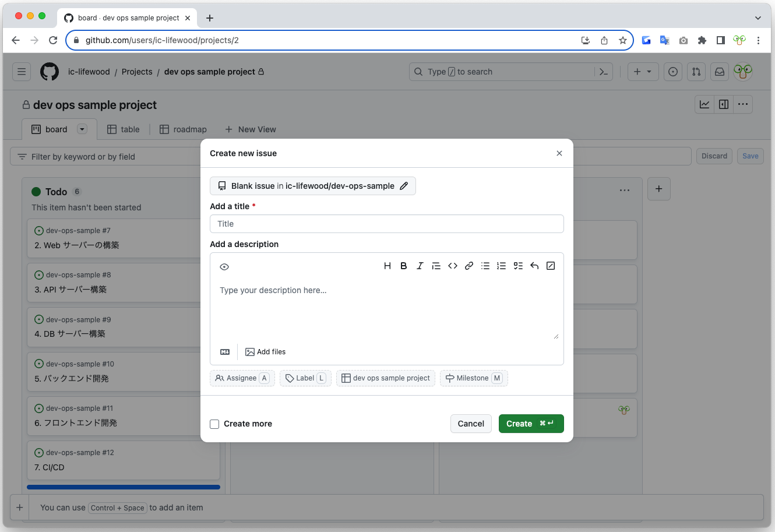Toggle the description preview eye icon

point(224,267)
